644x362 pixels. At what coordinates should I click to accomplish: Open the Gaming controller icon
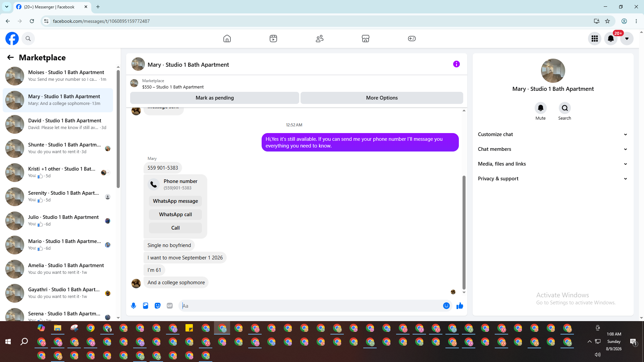(x=412, y=39)
